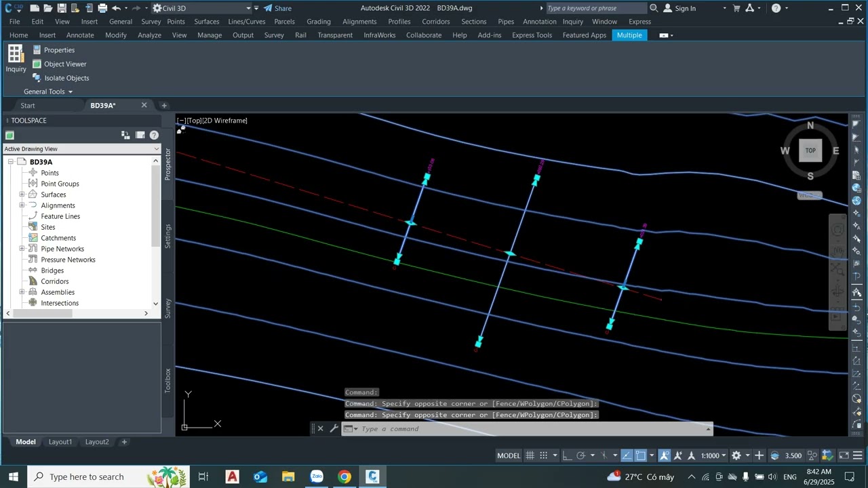The image size is (868, 488).
Task: Close the command line with X icon
Action: (321, 428)
